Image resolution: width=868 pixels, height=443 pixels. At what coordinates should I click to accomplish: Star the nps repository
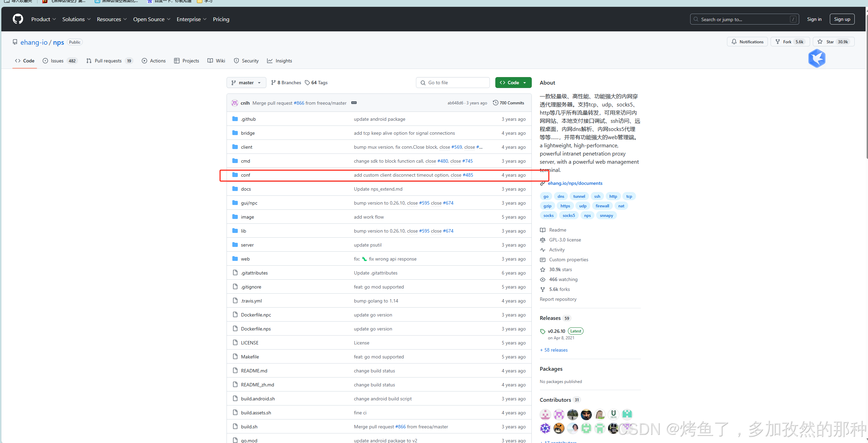tap(820, 41)
